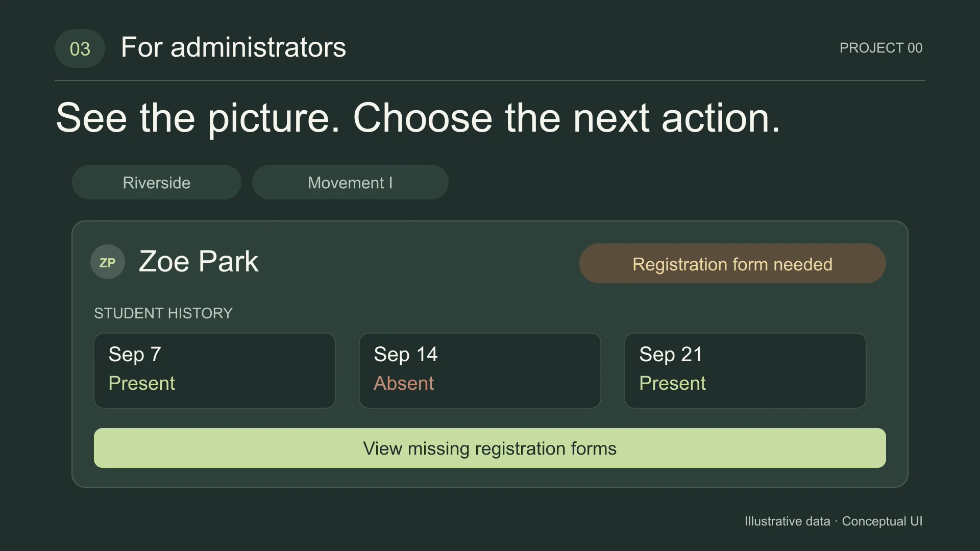The width and height of the screenshot is (980, 551).
Task: Open the Sep 21 attendance card
Action: coord(745,370)
